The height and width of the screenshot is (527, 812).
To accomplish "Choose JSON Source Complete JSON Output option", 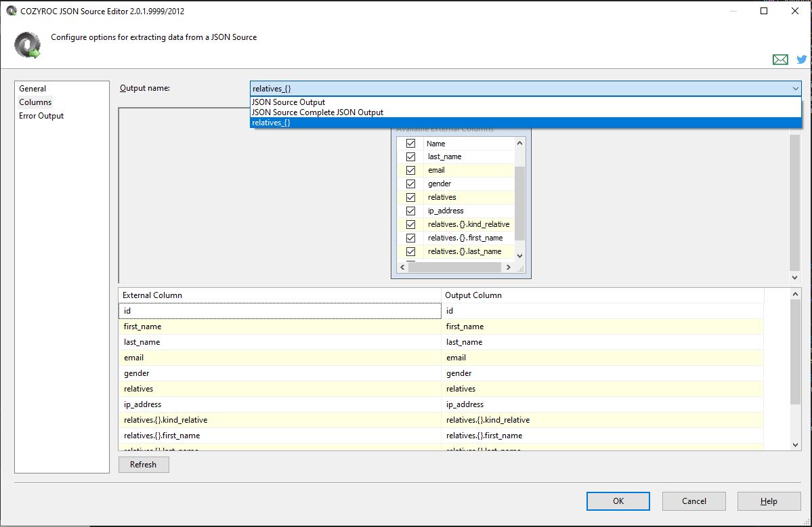I will point(526,112).
